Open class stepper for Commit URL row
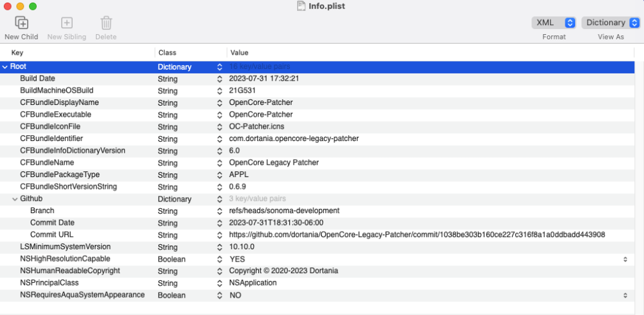The image size is (644, 315). tap(220, 235)
